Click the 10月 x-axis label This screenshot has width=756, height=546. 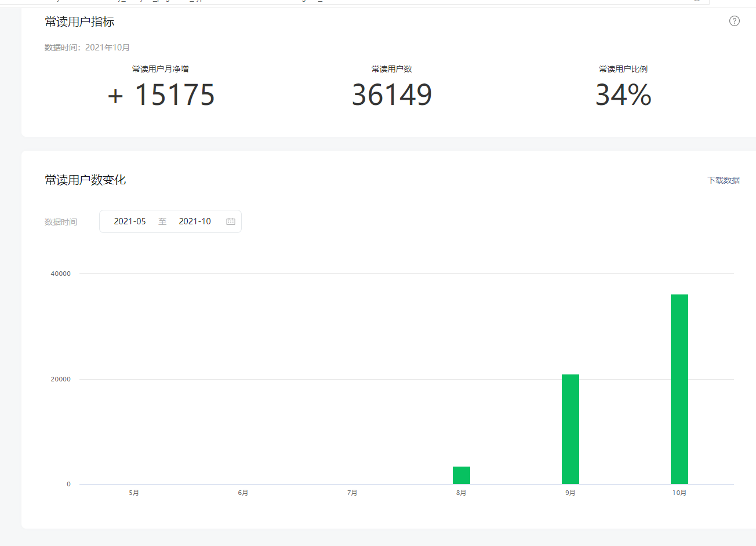click(x=679, y=493)
